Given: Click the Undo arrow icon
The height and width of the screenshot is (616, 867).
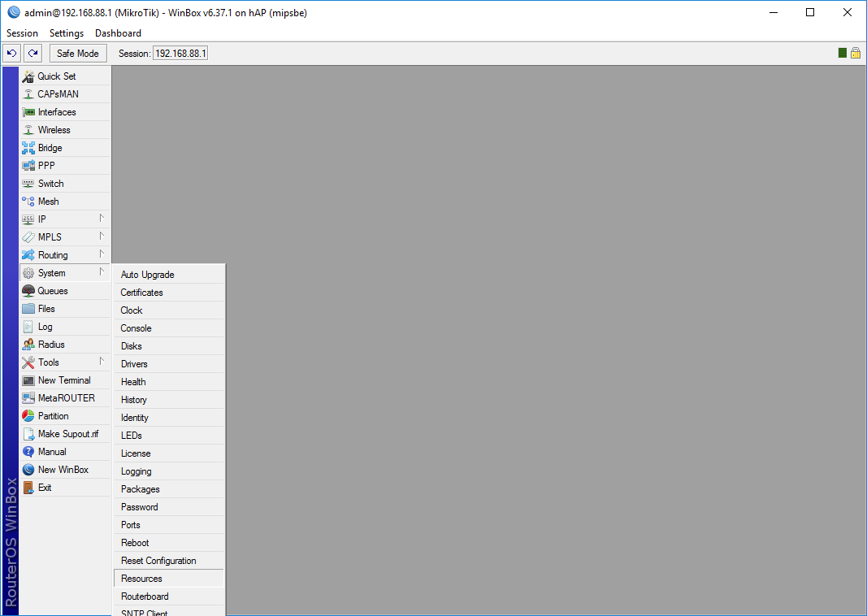Looking at the screenshot, I should click(11, 54).
